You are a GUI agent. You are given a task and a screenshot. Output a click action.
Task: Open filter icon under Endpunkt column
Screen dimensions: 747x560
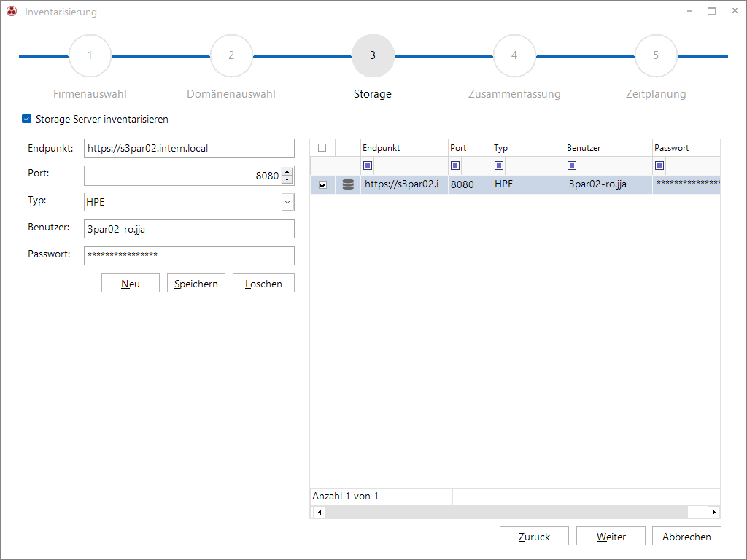368,166
